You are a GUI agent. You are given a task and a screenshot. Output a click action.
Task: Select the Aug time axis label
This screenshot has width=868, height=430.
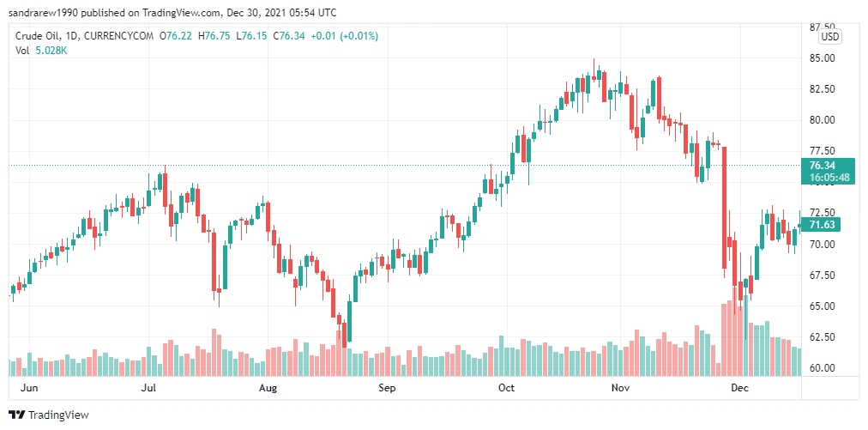268,388
